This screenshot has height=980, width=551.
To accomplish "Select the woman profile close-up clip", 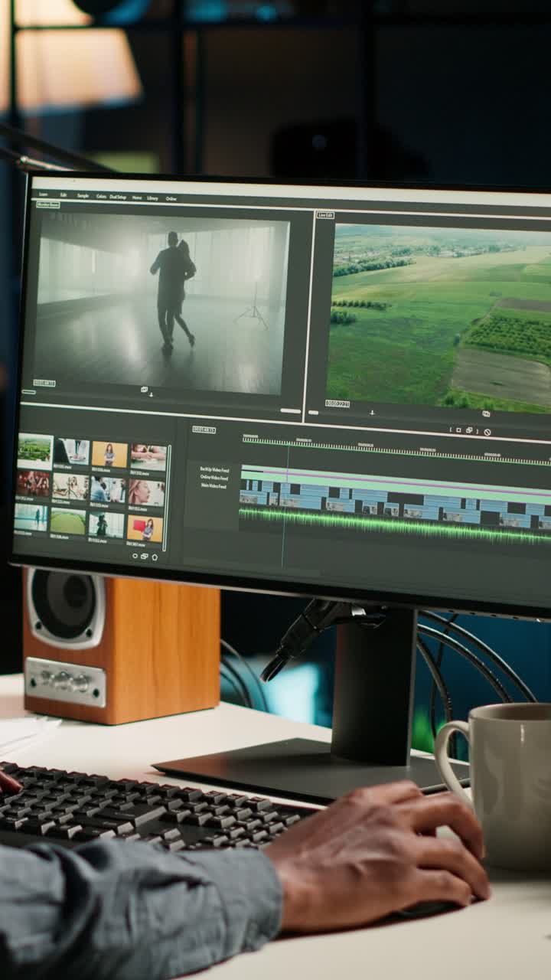I will coord(146,492).
